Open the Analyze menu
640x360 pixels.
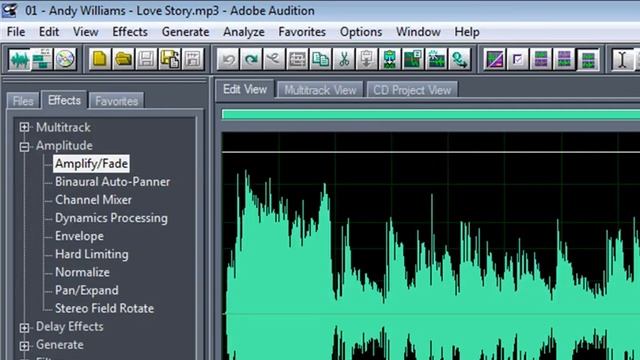[x=244, y=32]
